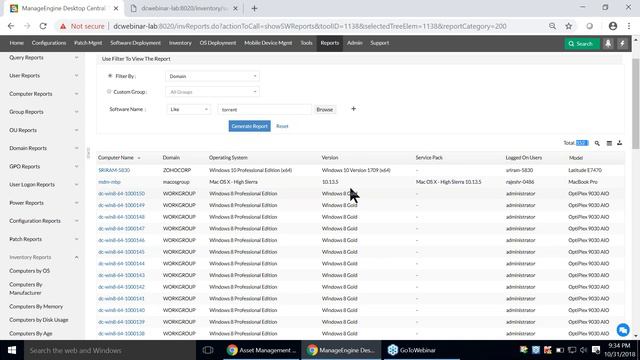
Task: Click the bookmark star icon
Action: (569, 26)
